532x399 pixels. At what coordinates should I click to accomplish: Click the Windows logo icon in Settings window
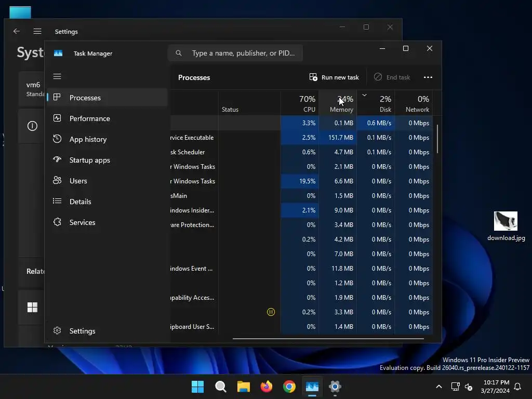32,308
